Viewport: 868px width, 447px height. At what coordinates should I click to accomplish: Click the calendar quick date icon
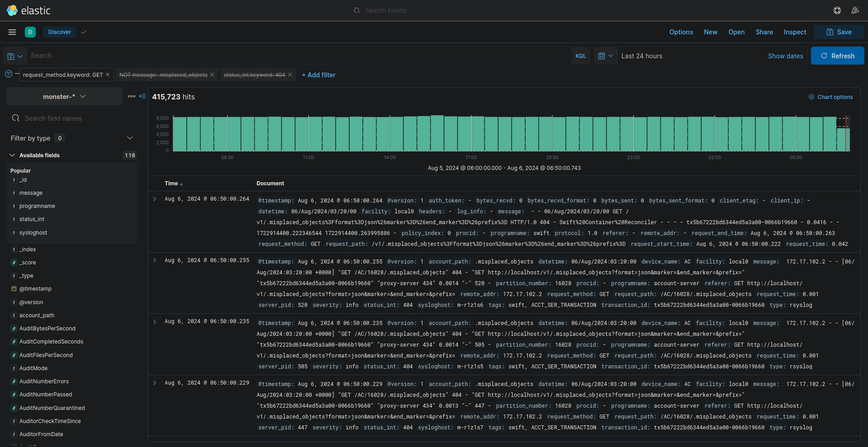605,56
